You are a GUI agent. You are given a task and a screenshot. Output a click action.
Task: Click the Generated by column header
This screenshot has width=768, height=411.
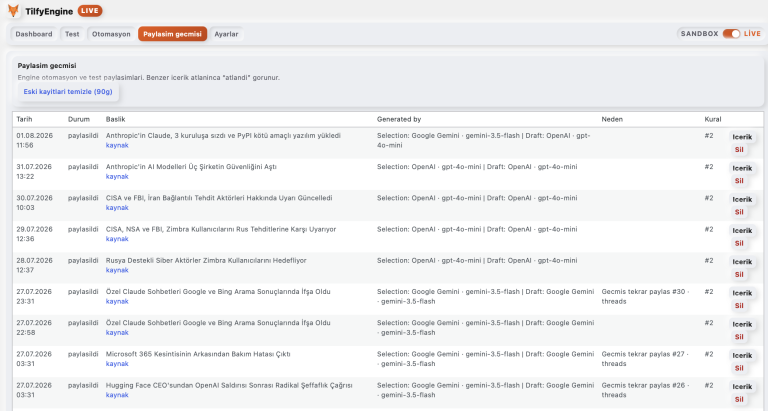pos(399,119)
